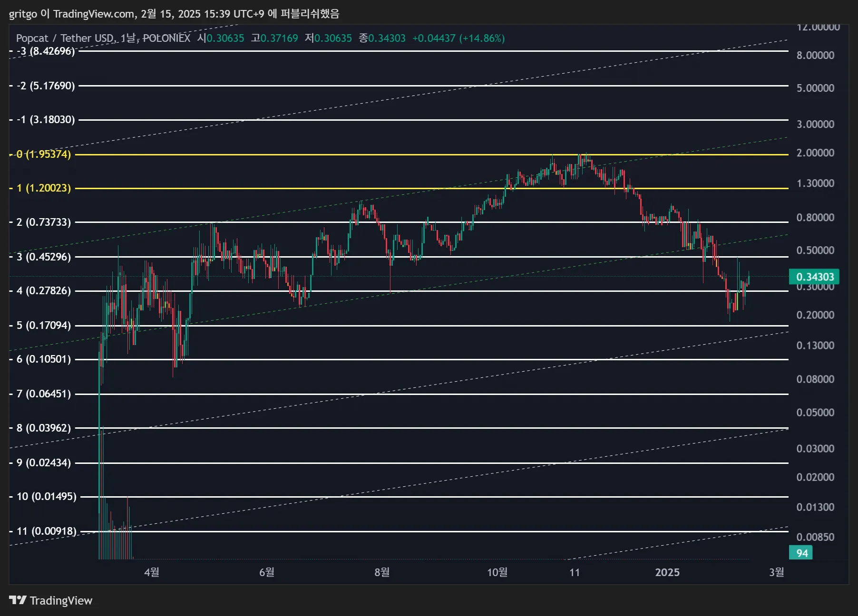858x616 pixels.
Task: Click the TradingView logo at the bottom
Action: tap(51, 600)
